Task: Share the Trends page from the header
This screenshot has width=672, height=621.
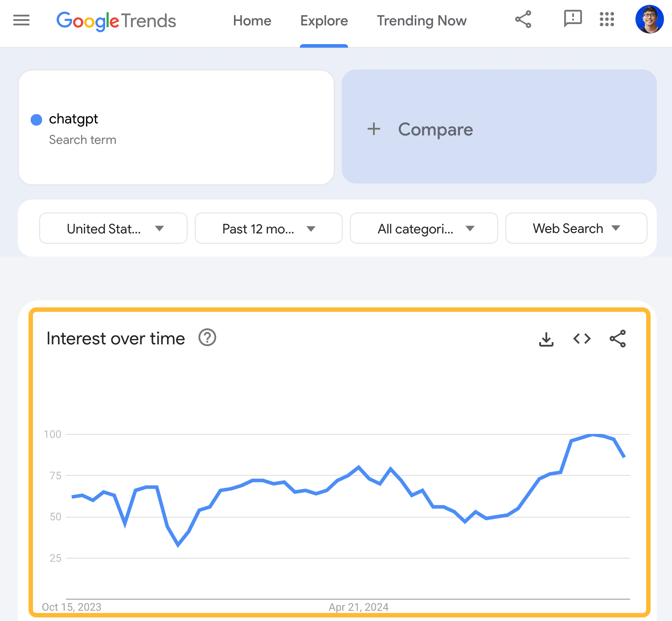Action: point(523,20)
